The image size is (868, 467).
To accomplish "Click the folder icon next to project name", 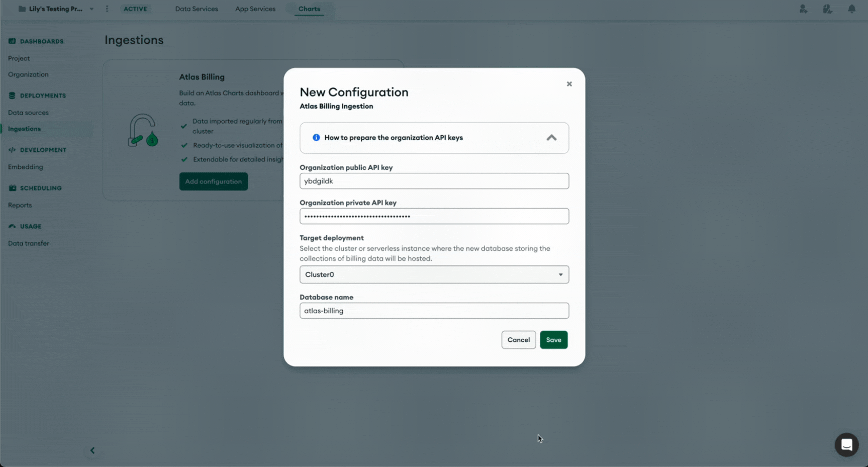I will point(22,9).
